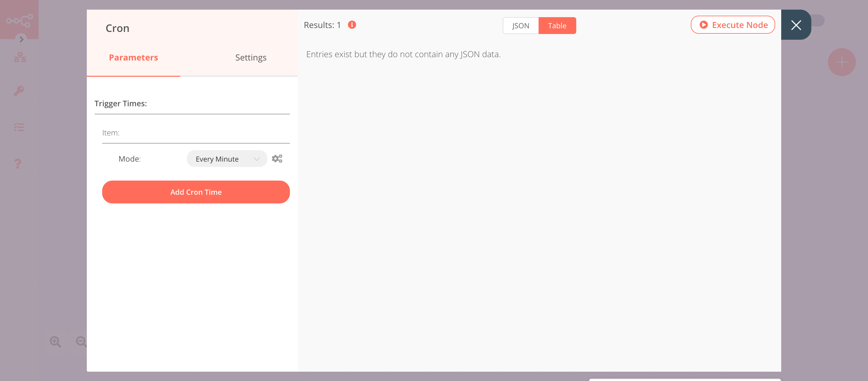
Task: Open Executions via the checklist icon
Action: tap(18, 127)
